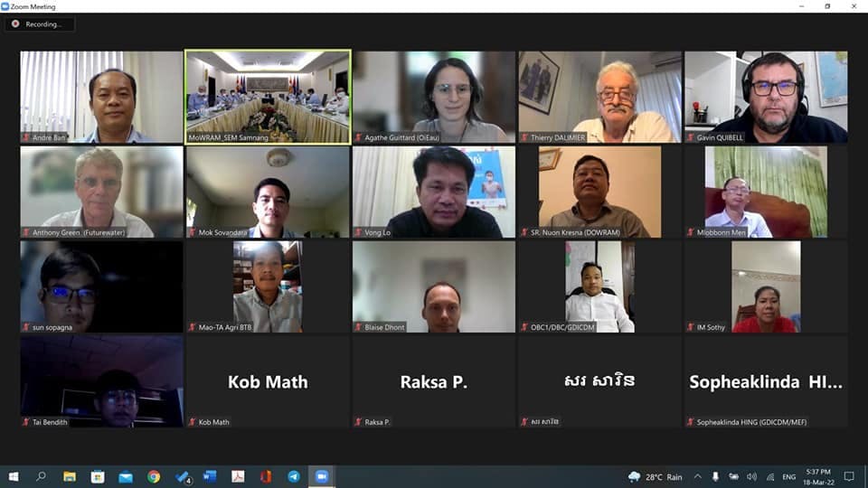The width and height of the screenshot is (868, 488).
Task: Switch the ENG input language
Action: (x=788, y=477)
